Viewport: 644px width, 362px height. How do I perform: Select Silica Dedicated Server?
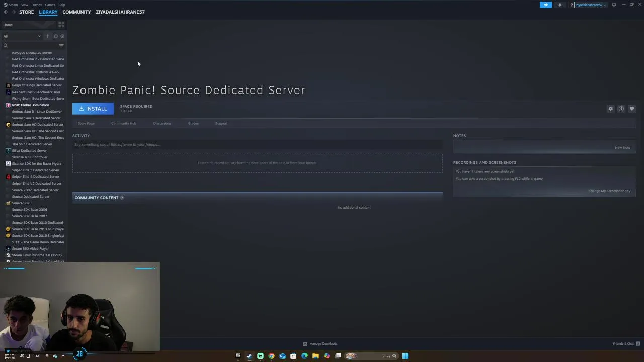[29, 151]
